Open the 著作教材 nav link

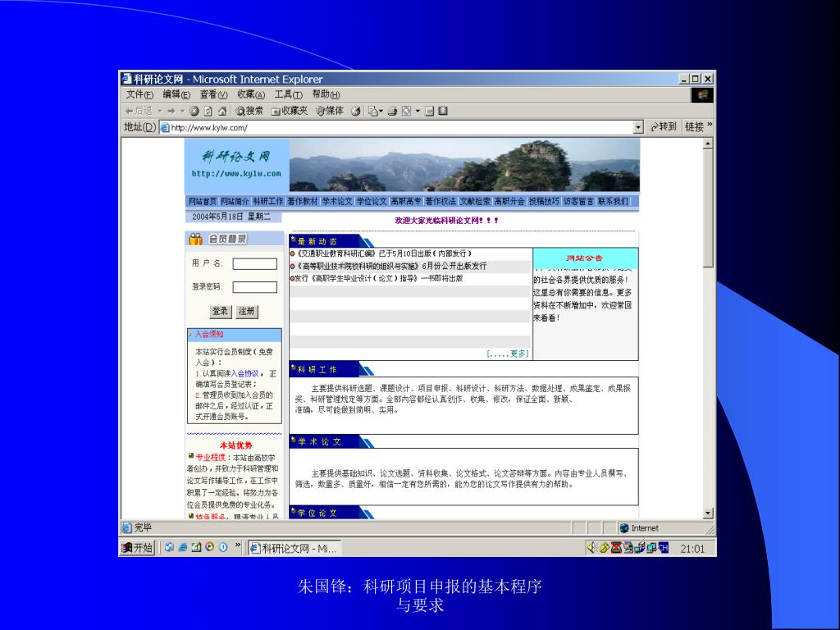click(x=302, y=202)
